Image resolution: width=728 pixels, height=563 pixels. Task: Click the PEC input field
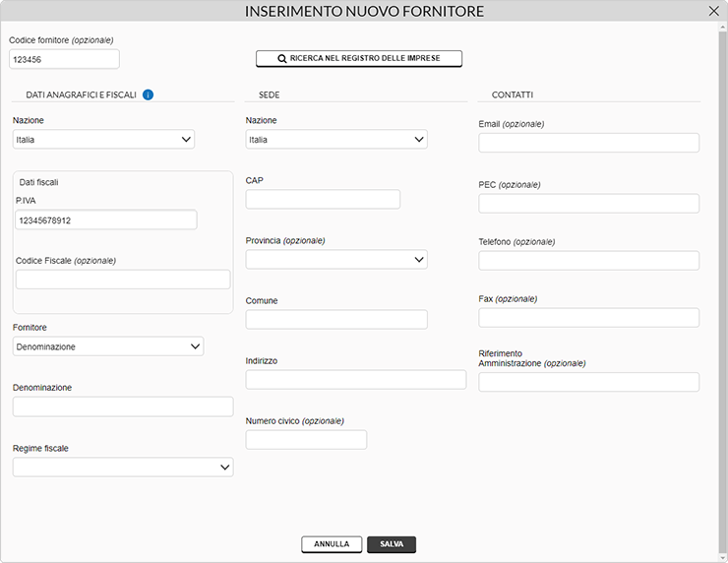[588, 204]
